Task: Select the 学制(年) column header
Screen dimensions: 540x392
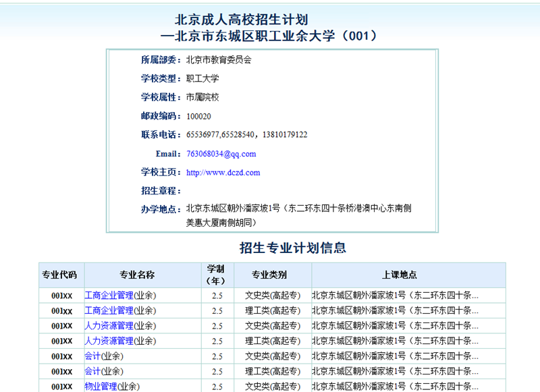Action: (217, 275)
